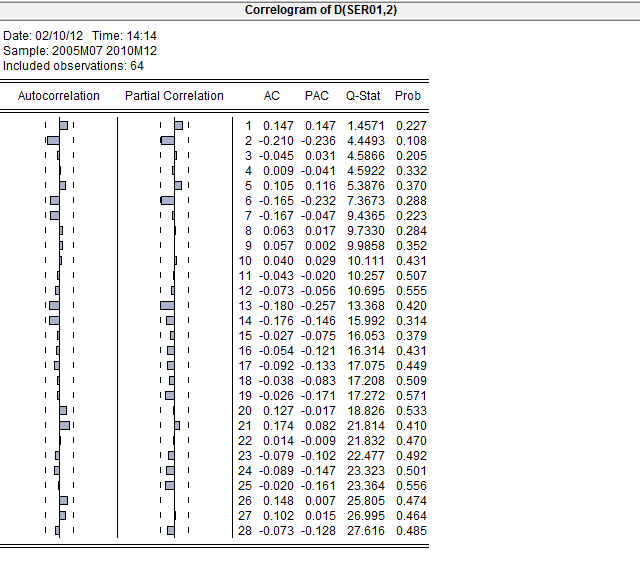This screenshot has width=640, height=568.
Task: Click the Q-Stat column header
Action: (x=363, y=96)
